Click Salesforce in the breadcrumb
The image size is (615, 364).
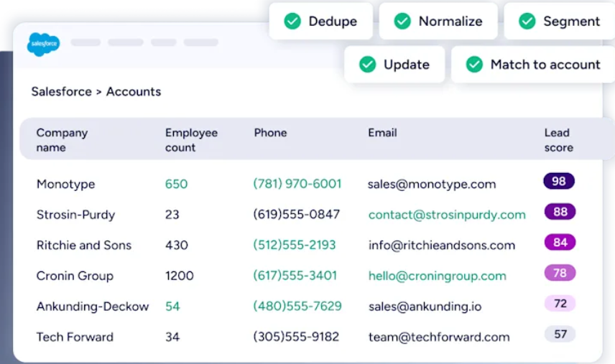point(62,92)
